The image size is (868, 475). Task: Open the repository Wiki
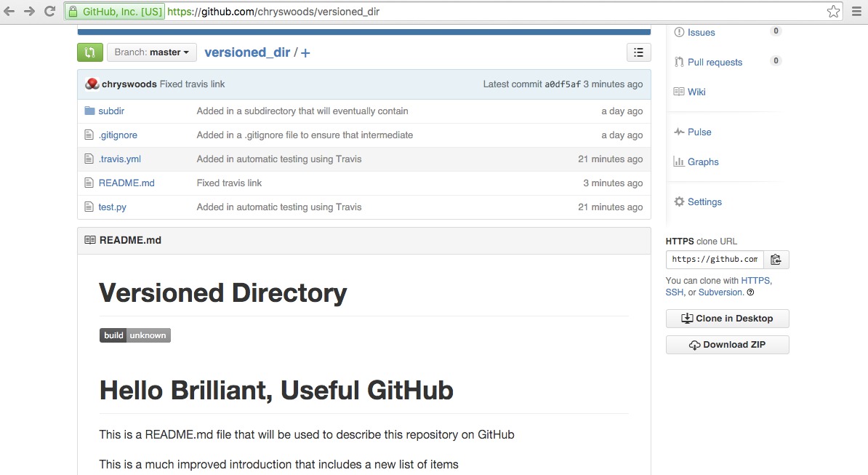click(696, 92)
